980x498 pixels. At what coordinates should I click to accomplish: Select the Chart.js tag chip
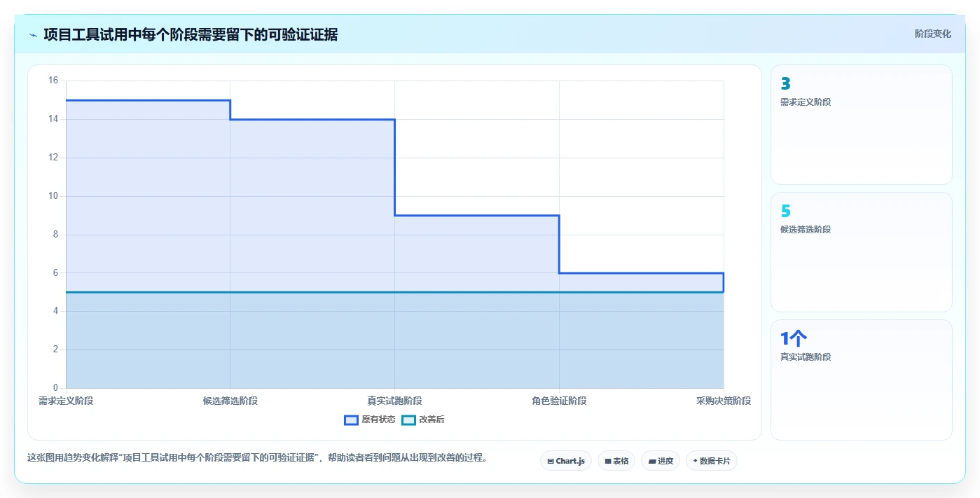[x=566, y=461]
